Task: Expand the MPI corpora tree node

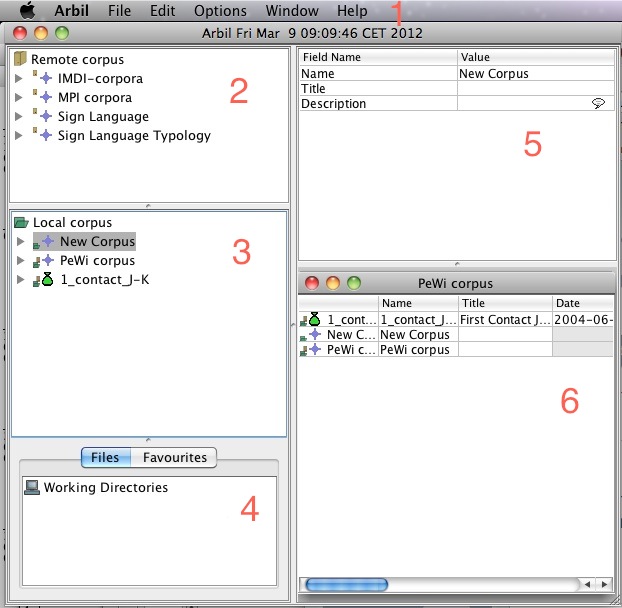Action: pyautogui.click(x=19, y=98)
